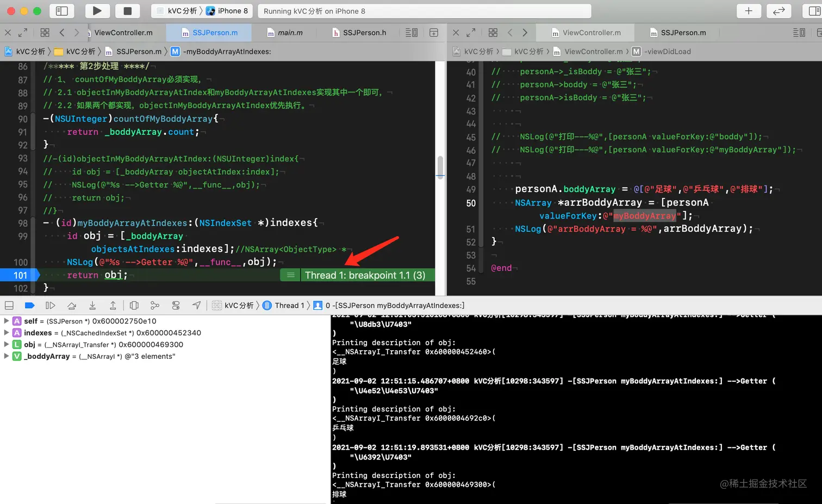822x504 pixels.
Task: Expand the right editor to full size
Action: pos(471,33)
